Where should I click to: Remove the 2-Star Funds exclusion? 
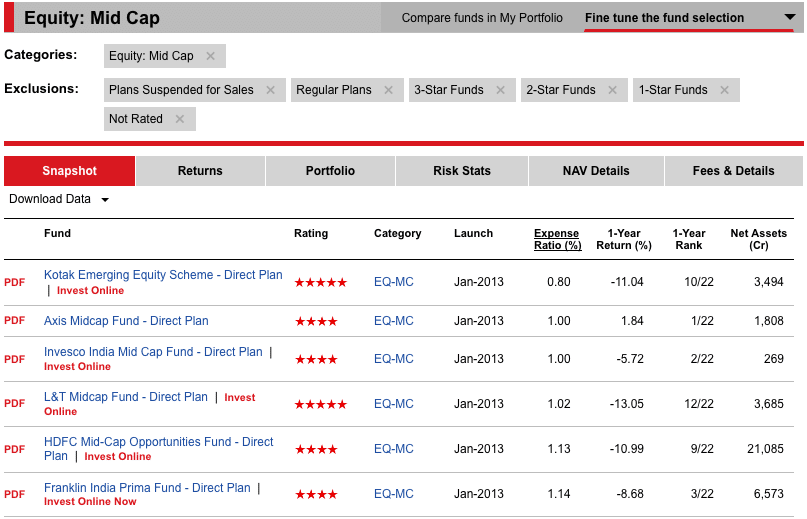612,90
